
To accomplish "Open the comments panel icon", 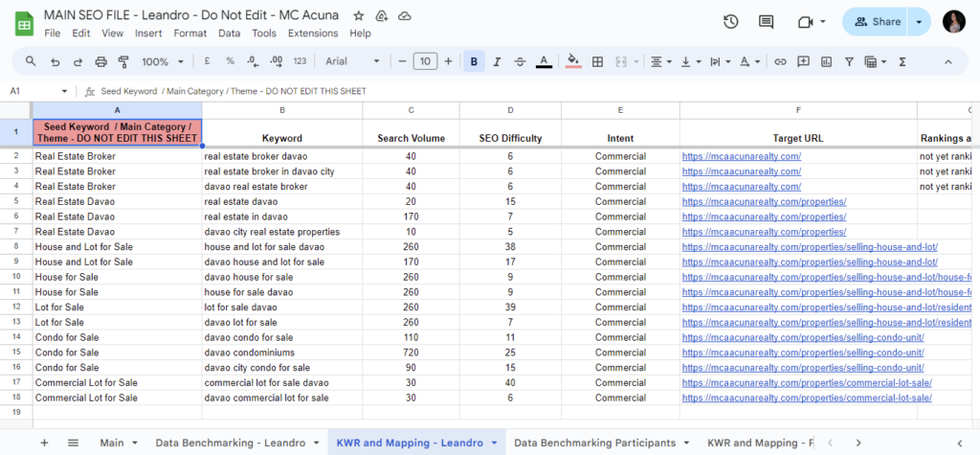I will point(766,22).
